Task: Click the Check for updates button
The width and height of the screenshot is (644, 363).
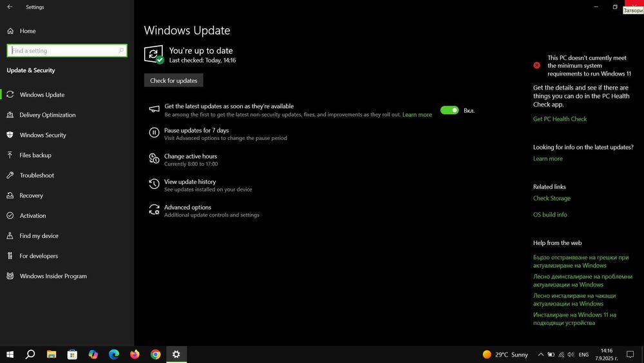Action: pos(173,81)
